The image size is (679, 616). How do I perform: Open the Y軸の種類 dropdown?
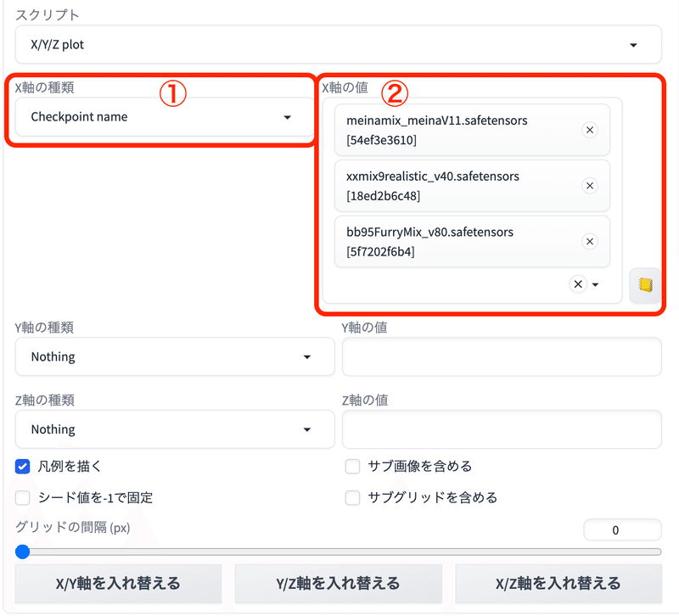tap(175, 356)
